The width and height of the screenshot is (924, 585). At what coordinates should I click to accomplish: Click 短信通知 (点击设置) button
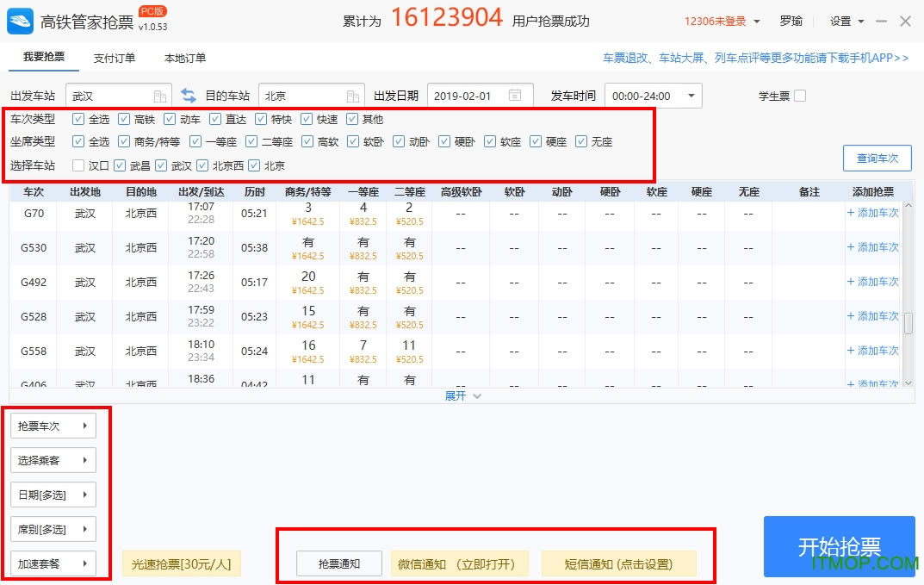[x=619, y=563]
